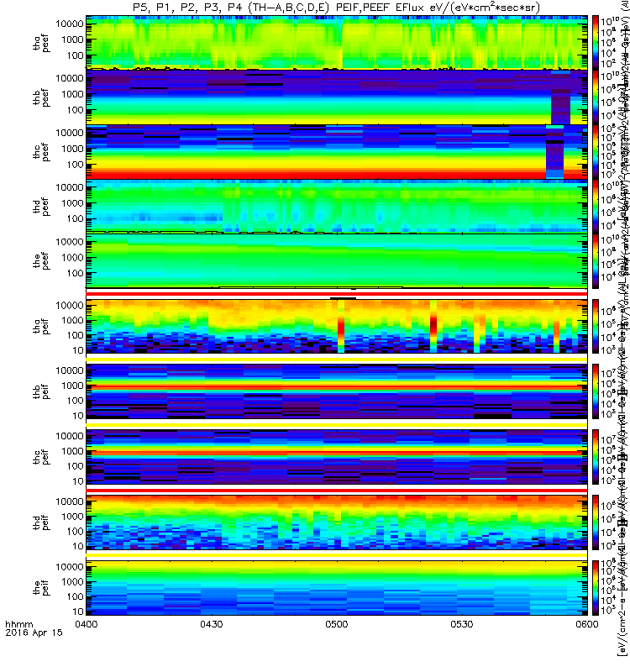The height and width of the screenshot is (672, 630).
Task: Click the 'thc peef' y-axis title
Action: point(41,152)
